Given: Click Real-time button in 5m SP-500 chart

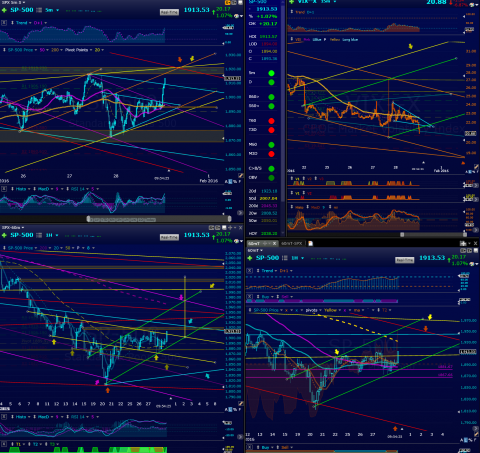Looking at the screenshot, I should [169, 12].
